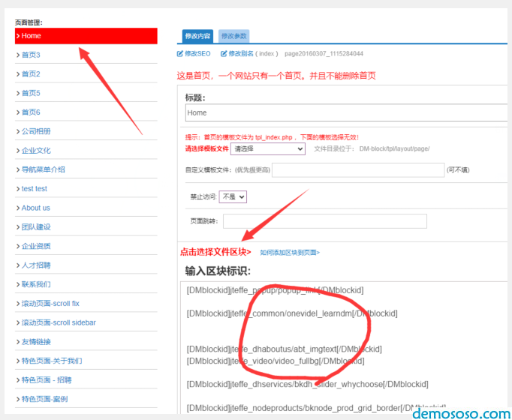Select 联系我们 in the sidebar
This screenshot has width=512, height=420.
[x=36, y=284]
